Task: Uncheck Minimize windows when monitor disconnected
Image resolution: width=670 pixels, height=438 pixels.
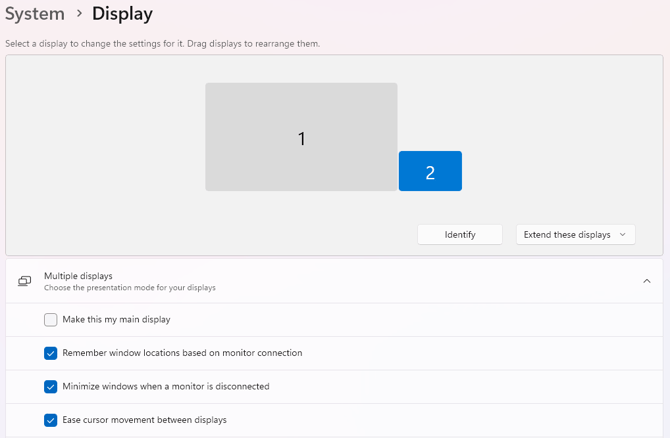Action: (51, 386)
